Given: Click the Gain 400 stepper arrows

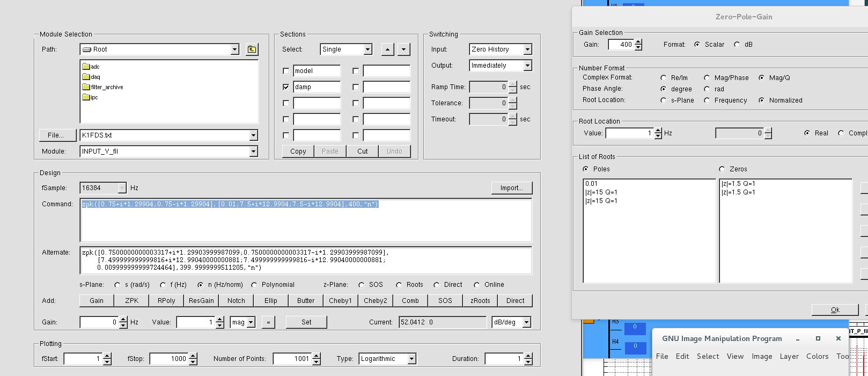Looking at the screenshot, I should point(638,45).
